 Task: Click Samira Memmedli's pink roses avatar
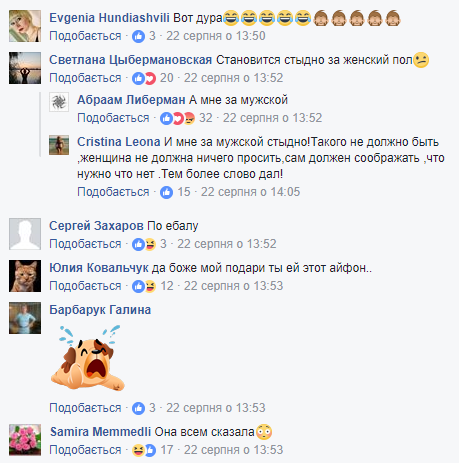point(25,440)
